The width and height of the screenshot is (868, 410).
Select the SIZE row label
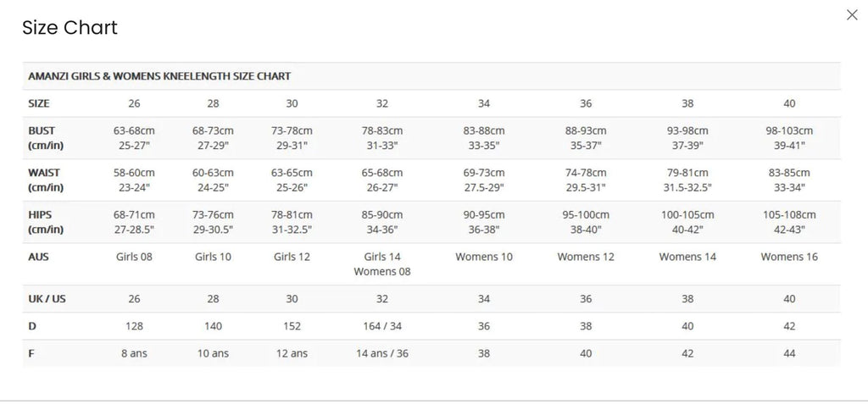[x=39, y=103]
